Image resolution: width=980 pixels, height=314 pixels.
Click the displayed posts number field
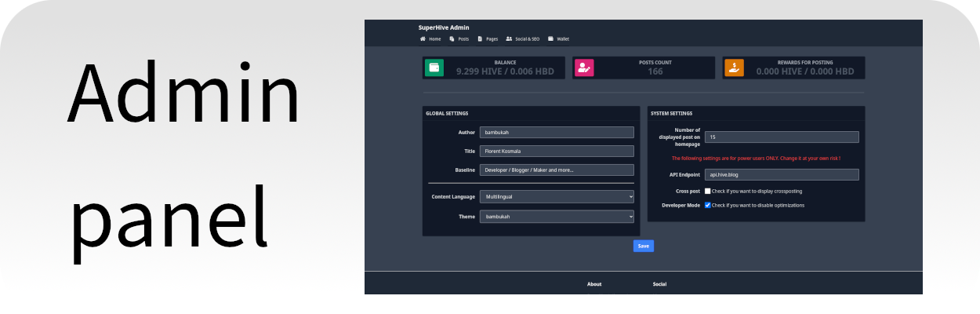pos(782,137)
